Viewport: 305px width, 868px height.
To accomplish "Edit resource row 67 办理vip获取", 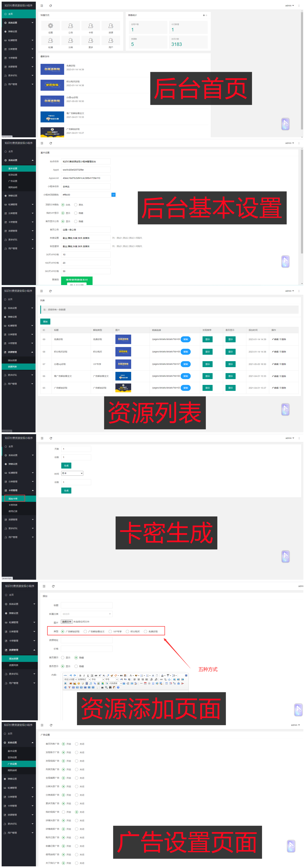I will pyautogui.click(x=275, y=364).
